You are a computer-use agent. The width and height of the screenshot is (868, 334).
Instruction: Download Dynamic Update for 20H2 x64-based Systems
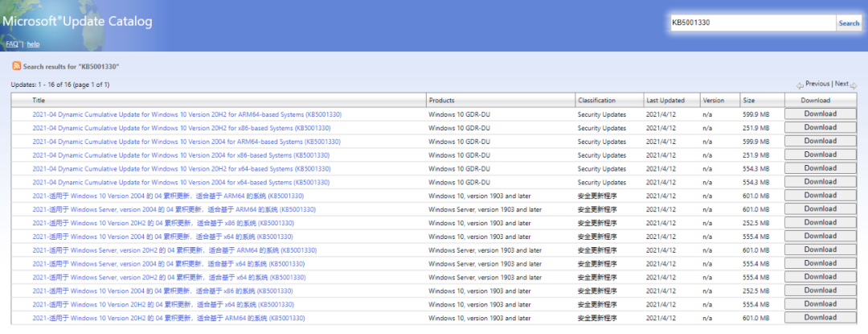(x=820, y=168)
